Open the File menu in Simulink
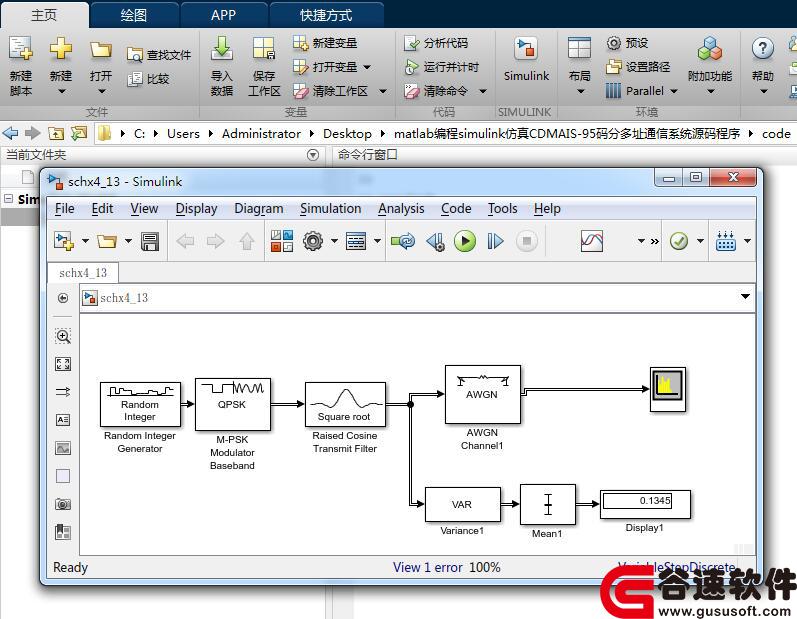 (65, 208)
